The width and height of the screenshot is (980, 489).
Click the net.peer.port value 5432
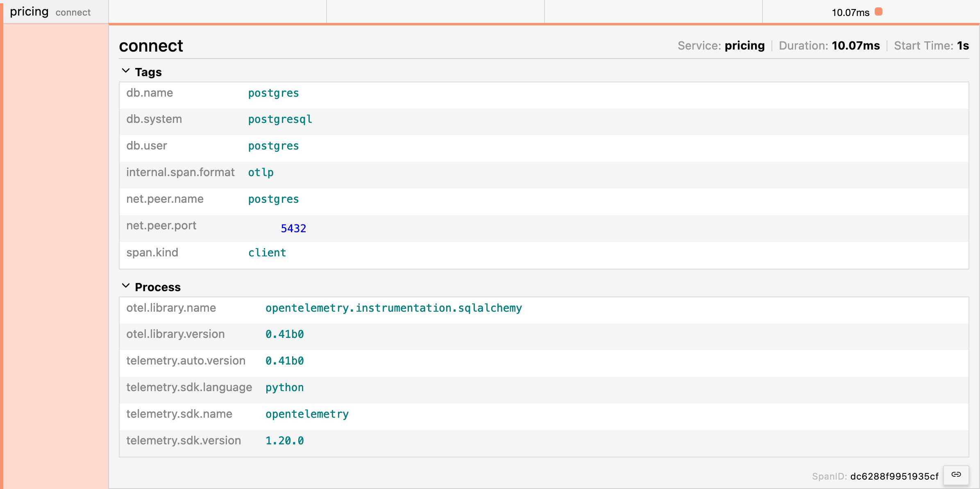pos(293,229)
